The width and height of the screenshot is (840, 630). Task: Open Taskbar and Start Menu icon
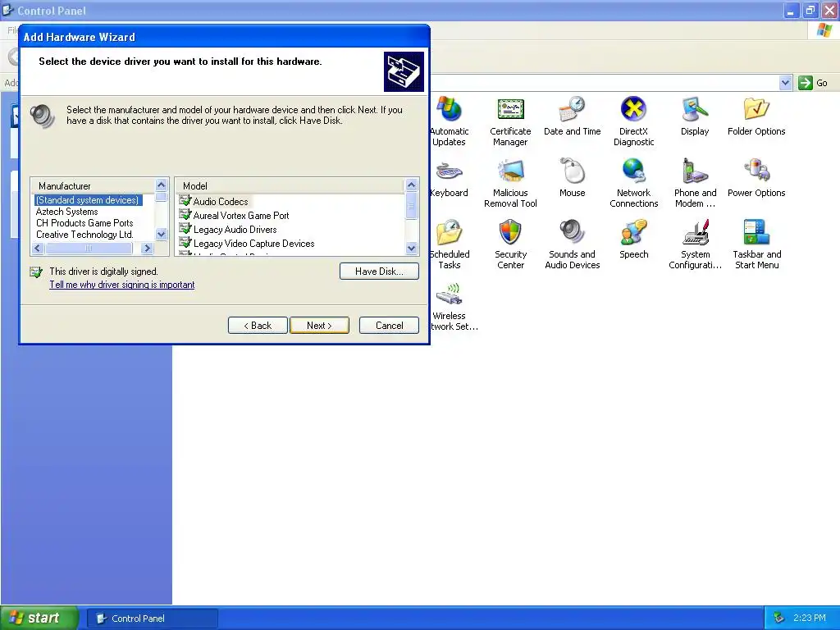pos(756,234)
